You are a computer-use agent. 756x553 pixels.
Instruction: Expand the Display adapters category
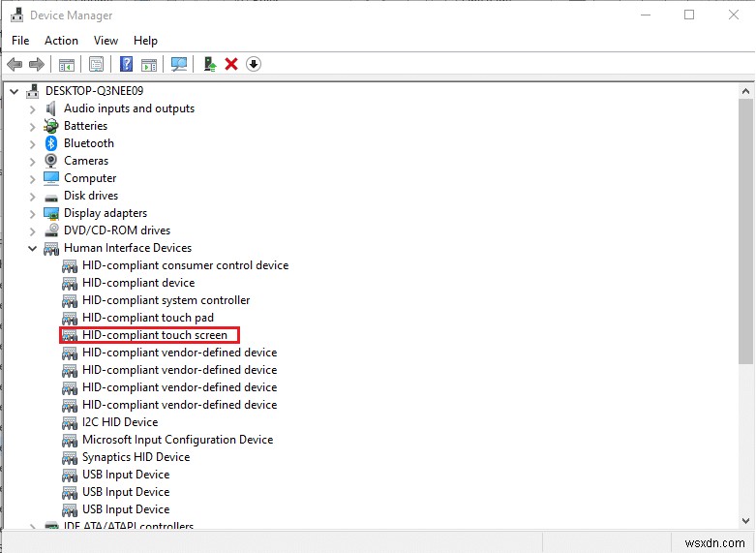(32, 214)
